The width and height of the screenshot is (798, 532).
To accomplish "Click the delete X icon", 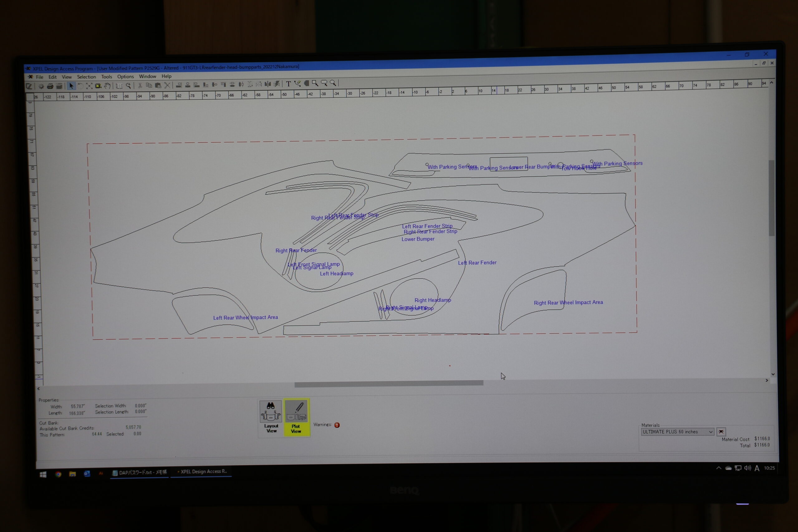I will pyautogui.click(x=167, y=85).
